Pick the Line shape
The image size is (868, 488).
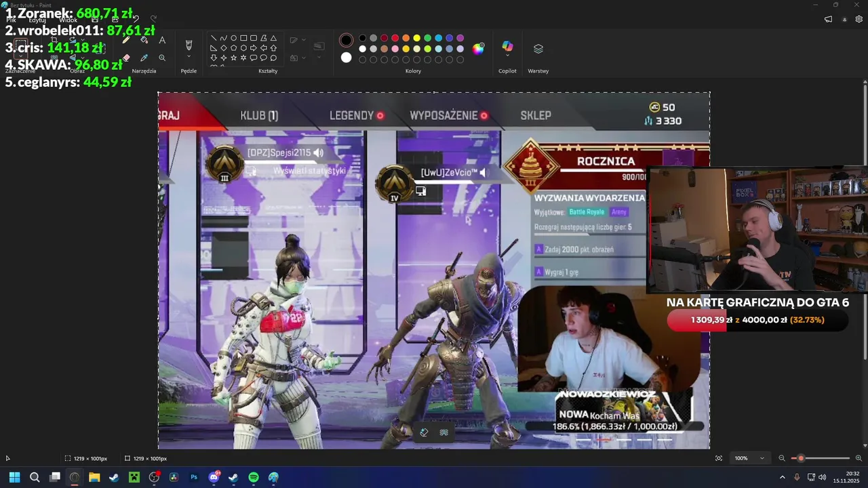coord(214,38)
